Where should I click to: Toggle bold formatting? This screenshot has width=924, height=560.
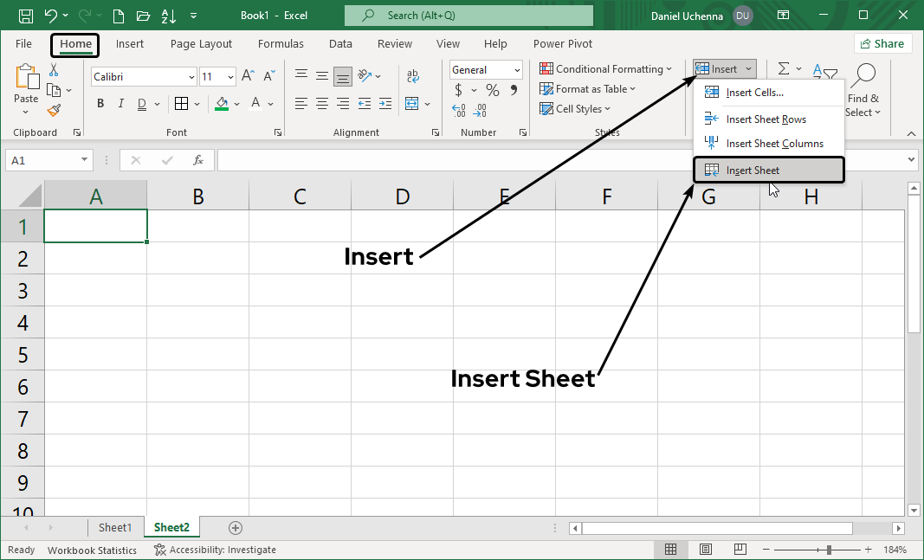click(x=100, y=103)
